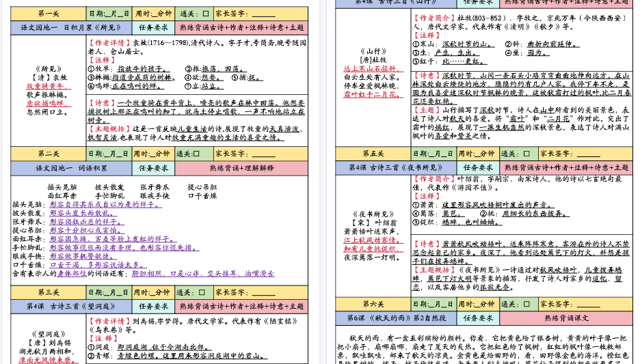Click annotation ①寒山 in 《山行》 notes
The height and width of the screenshot is (364, 640).
pyautogui.click(x=453, y=44)
